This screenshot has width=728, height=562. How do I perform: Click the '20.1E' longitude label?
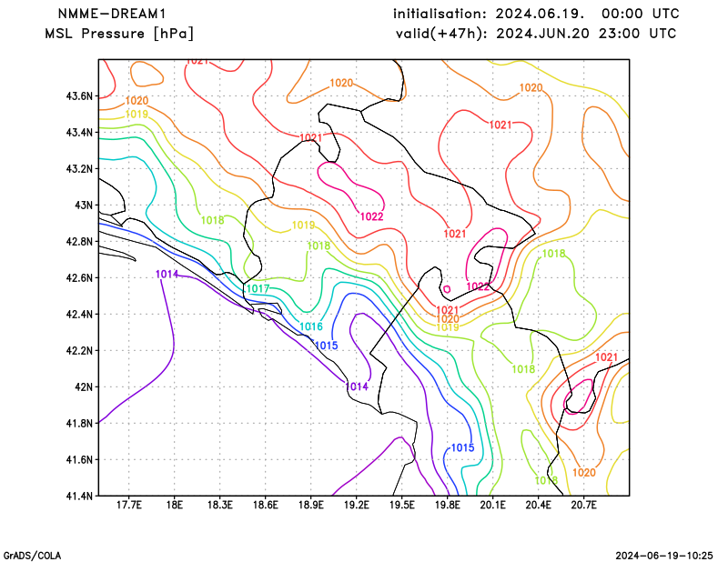click(492, 505)
